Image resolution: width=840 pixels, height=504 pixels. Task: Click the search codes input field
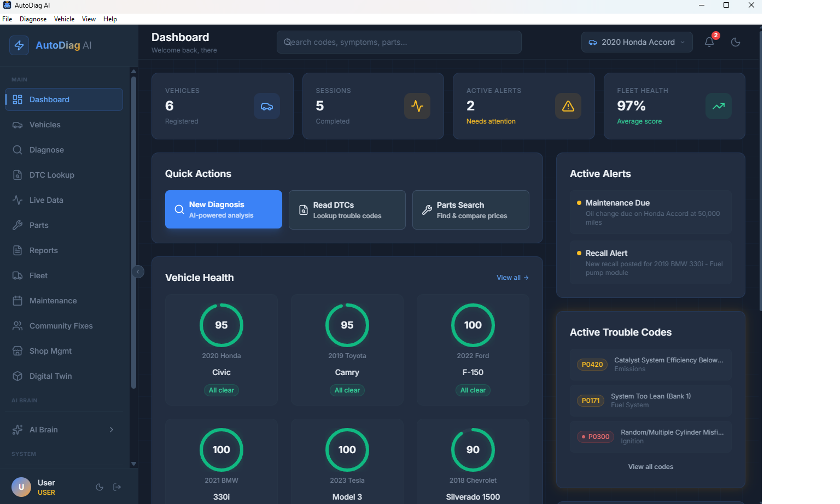click(399, 42)
